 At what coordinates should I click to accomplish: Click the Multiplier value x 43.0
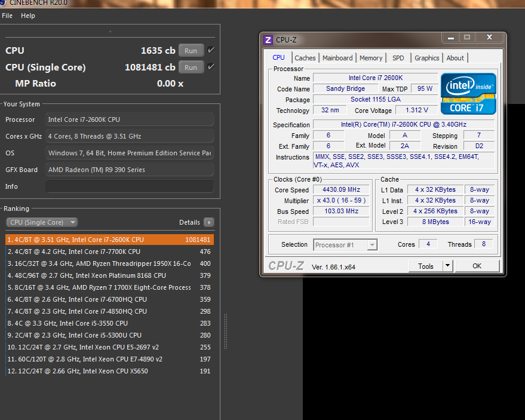[x=341, y=200]
